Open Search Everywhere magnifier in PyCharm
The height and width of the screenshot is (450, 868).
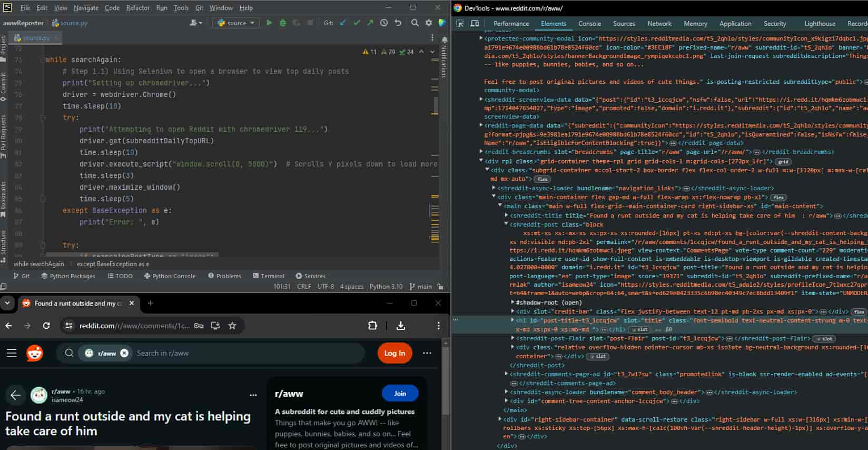(x=415, y=23)
